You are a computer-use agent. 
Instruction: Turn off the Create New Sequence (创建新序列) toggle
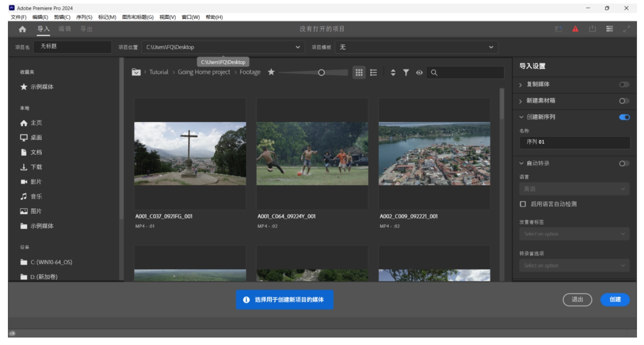click(x=624, y=117)
